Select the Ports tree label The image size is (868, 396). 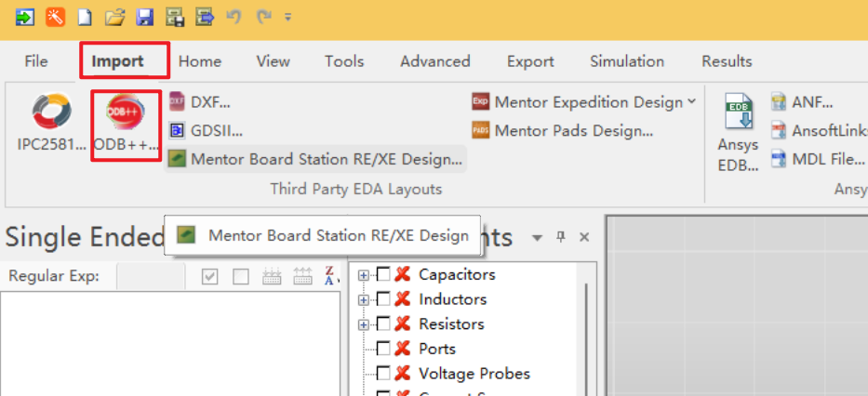click(x=437, y=349)
